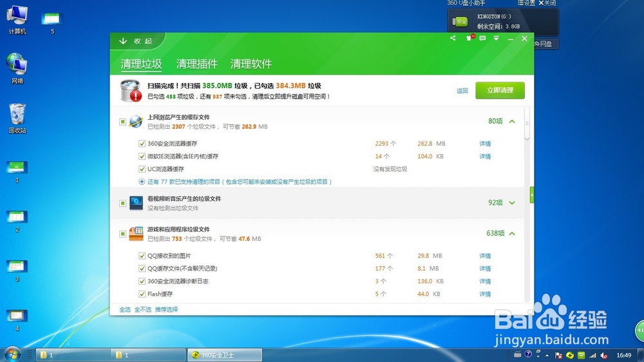This screenshot has height=362, width=644.
Task: Uncheck UC浏览器缓存 checkbox
Action: pyautogui.click(x=142, y=169)
